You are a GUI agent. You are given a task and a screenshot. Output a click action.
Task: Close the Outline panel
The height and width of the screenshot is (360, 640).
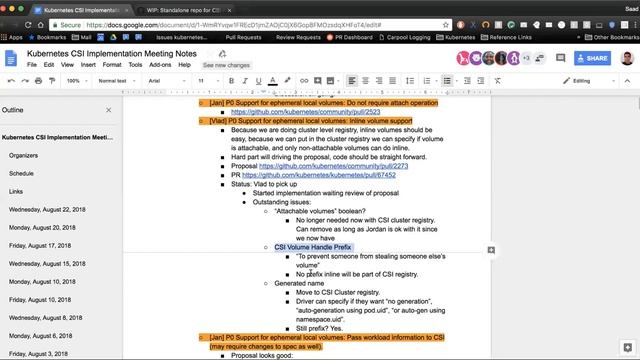tap(109, 110)
